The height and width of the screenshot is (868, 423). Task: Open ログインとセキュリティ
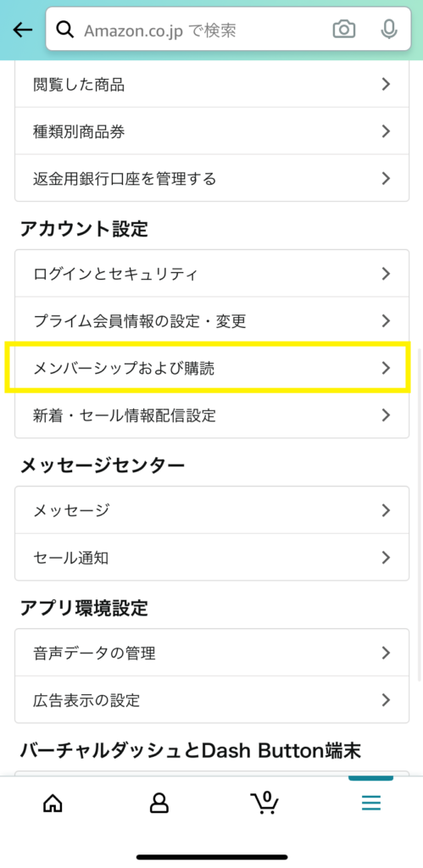click(x=212, y=274)
